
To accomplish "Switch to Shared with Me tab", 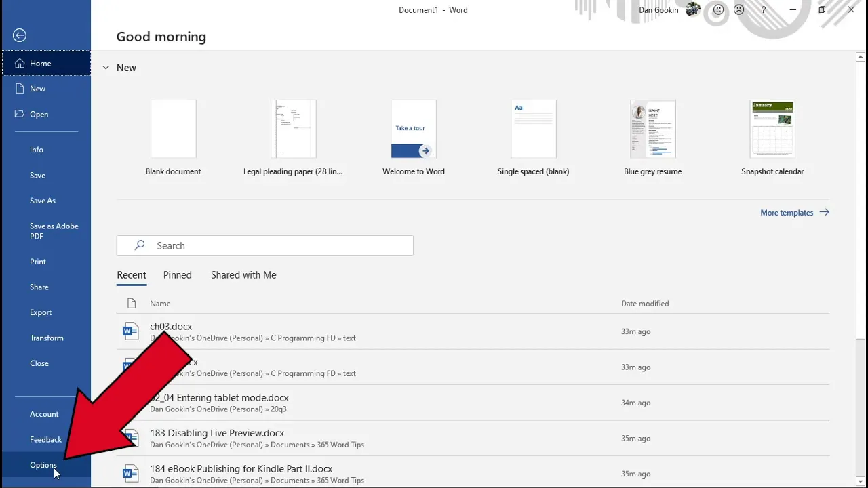I will (243, 275).
